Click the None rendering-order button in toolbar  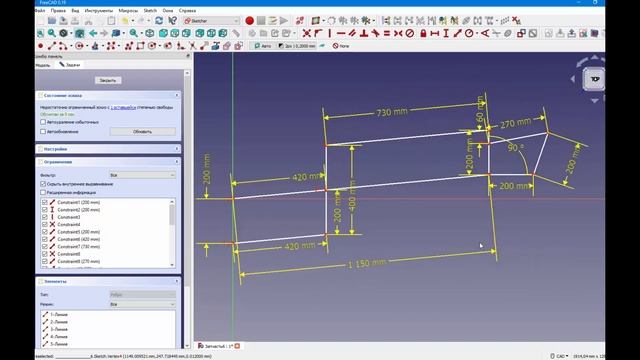[341, 46]
